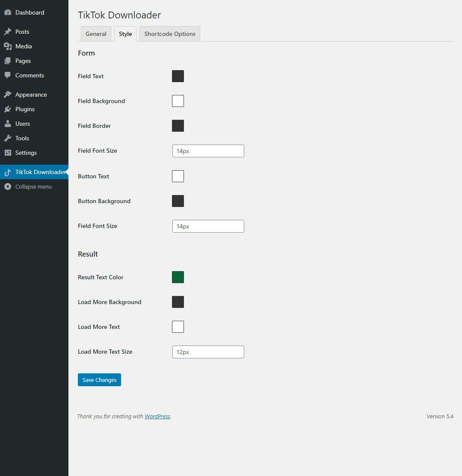462x476 pixels.
Task: Open the Posts menu
Action: 34,32
